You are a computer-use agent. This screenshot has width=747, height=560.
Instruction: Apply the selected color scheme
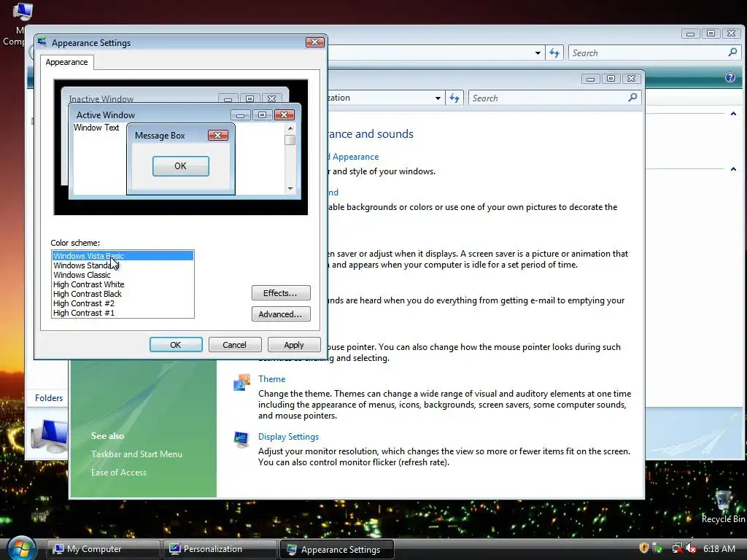293,345
